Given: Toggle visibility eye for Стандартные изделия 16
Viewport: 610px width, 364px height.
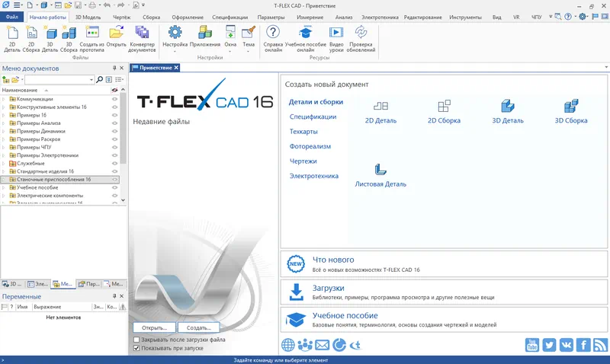Looking at the screenshot, I should tap(115, 171).
